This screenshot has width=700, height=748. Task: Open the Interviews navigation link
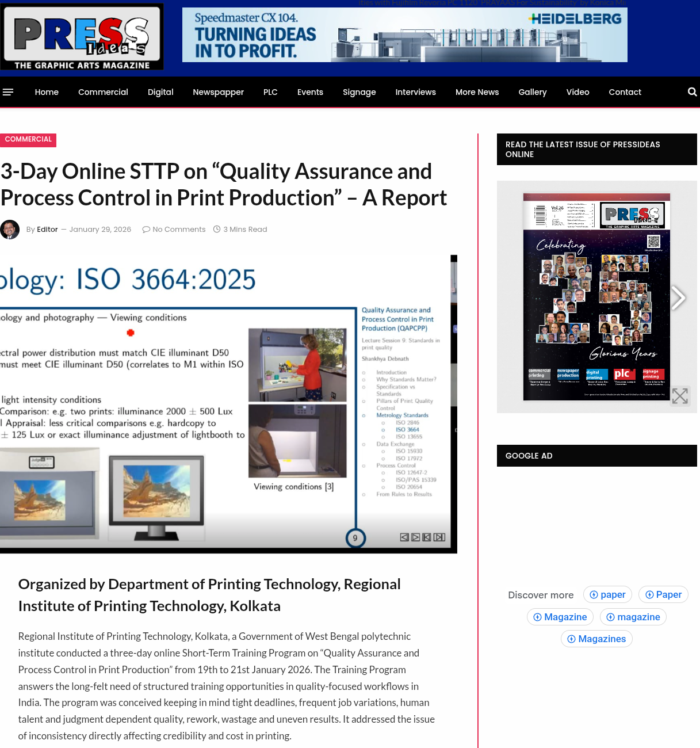415,92
